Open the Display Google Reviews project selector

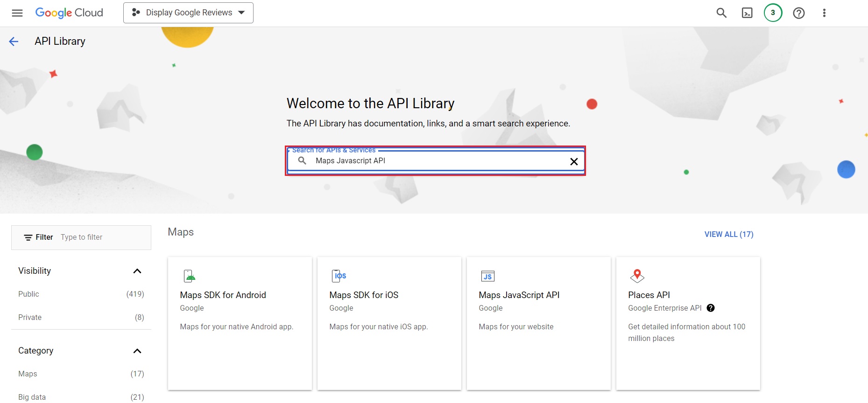[188, 13]
